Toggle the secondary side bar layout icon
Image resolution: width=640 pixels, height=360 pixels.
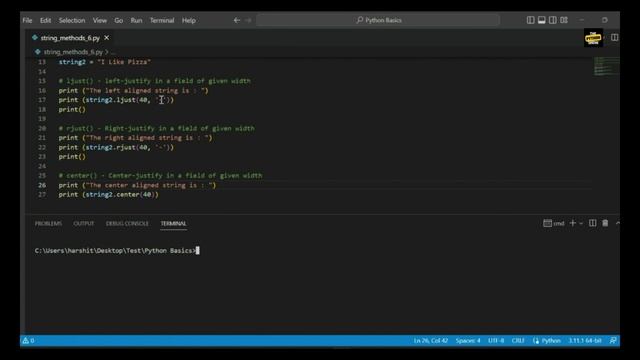[552, 20]
